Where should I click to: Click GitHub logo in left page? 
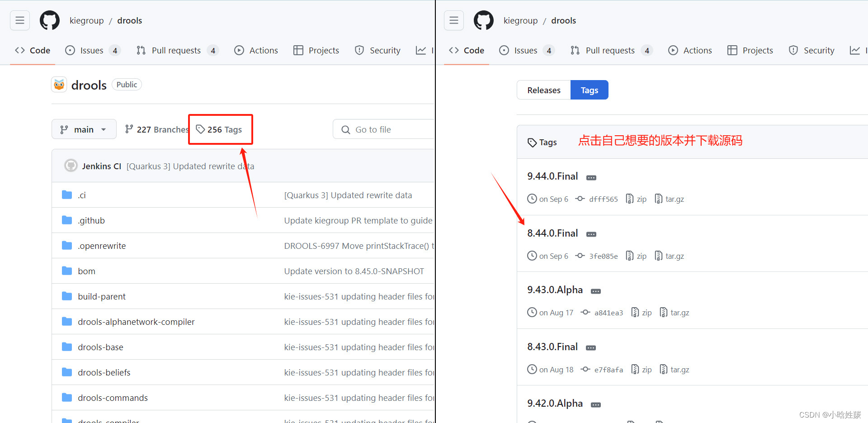50,20
